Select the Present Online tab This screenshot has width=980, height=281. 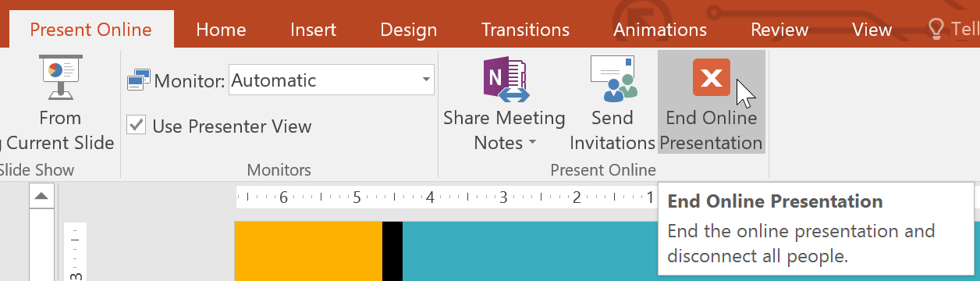[x=91, y=30]
